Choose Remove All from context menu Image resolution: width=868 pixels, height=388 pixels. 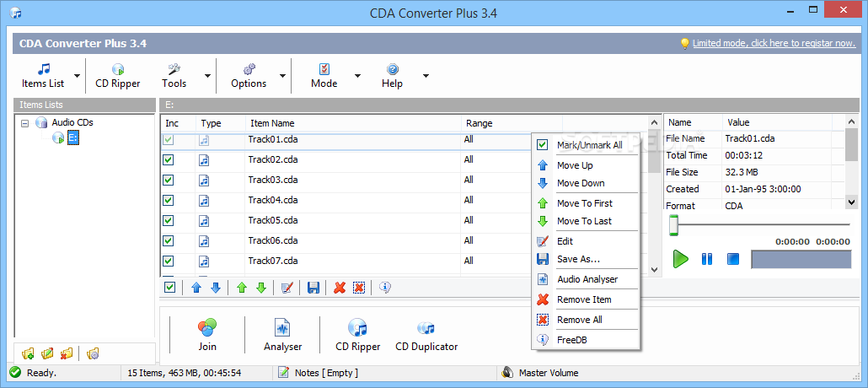click(x=585, y=320)
